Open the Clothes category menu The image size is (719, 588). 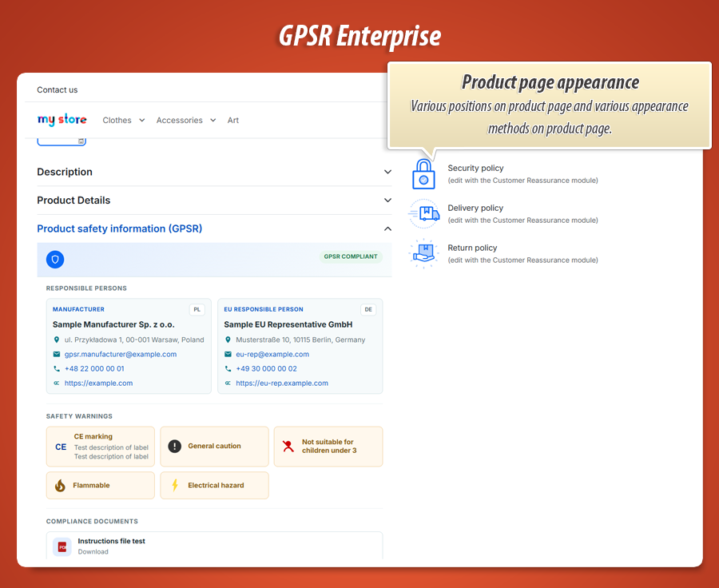(117, 120)
